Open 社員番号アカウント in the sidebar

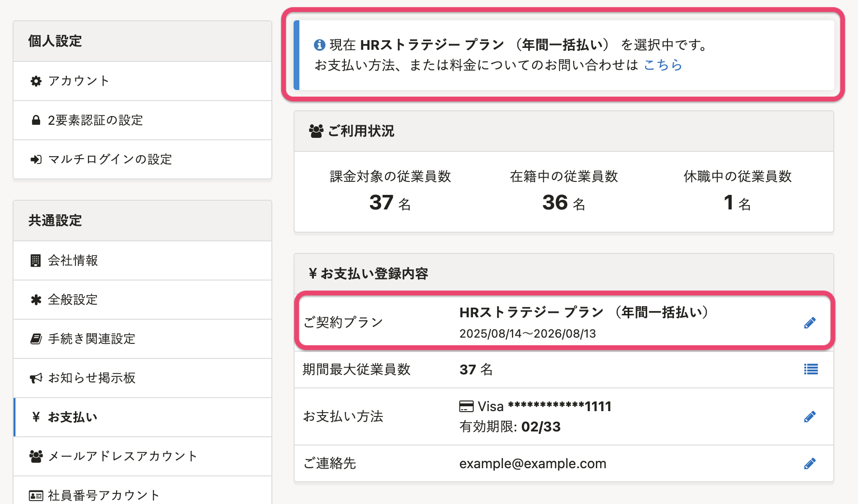104,495
